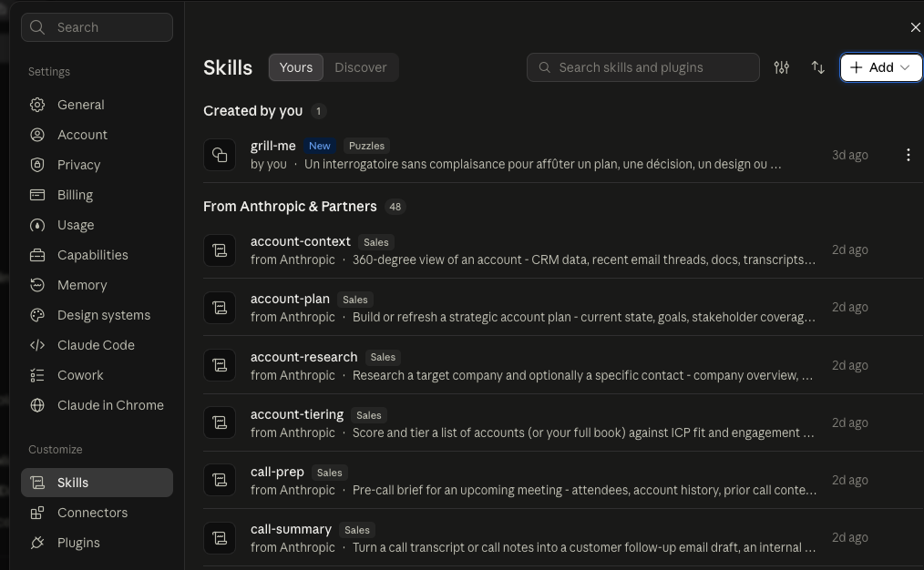The width and height of the screenshot is (924, 570).
Task: Click the Search skills and plugins field
Action: tap(643, 67)
